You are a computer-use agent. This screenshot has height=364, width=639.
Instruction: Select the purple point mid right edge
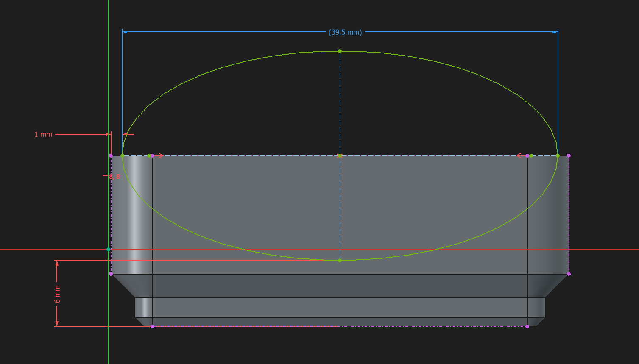(569, 274)
